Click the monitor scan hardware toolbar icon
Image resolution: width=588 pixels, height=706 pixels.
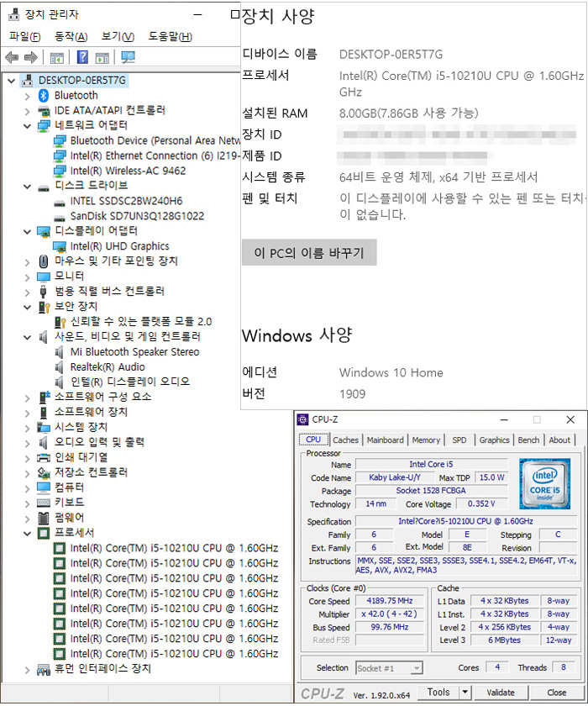click(129, 58)
